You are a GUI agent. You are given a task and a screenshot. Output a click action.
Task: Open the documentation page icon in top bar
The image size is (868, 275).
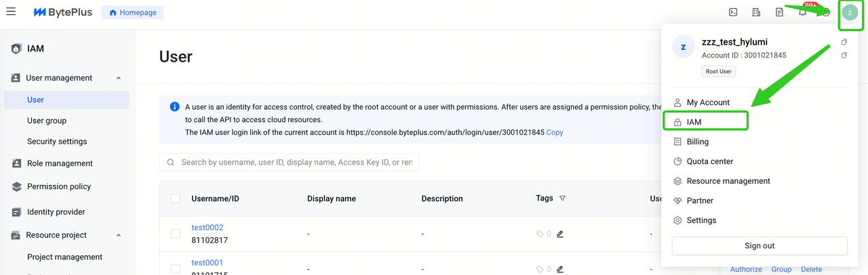779,12
